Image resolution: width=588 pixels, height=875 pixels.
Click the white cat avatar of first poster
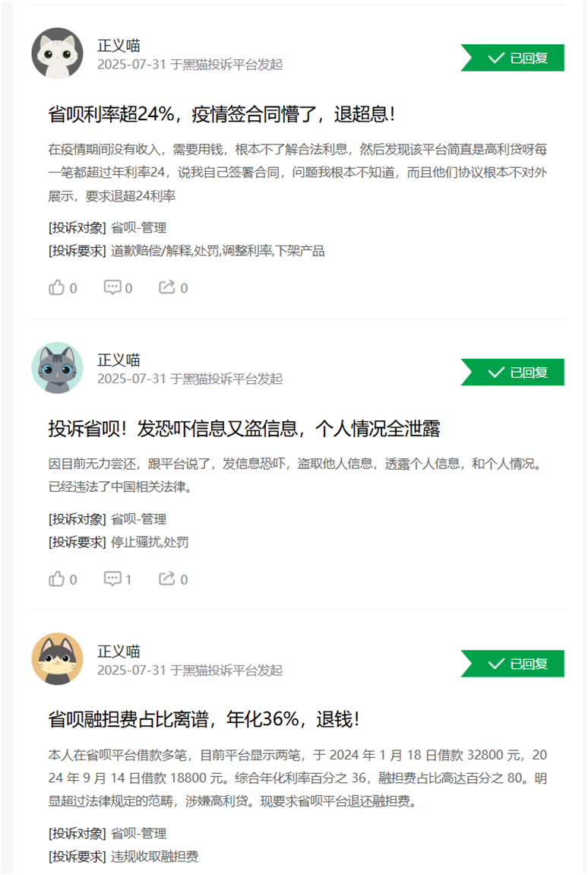pos(58,53)
